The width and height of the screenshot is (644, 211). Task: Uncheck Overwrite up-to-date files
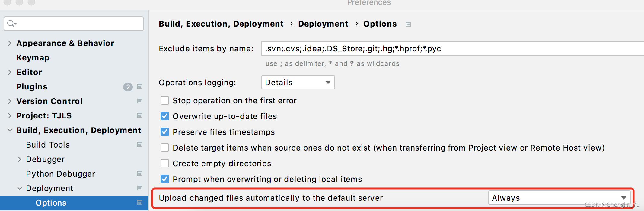165,116
